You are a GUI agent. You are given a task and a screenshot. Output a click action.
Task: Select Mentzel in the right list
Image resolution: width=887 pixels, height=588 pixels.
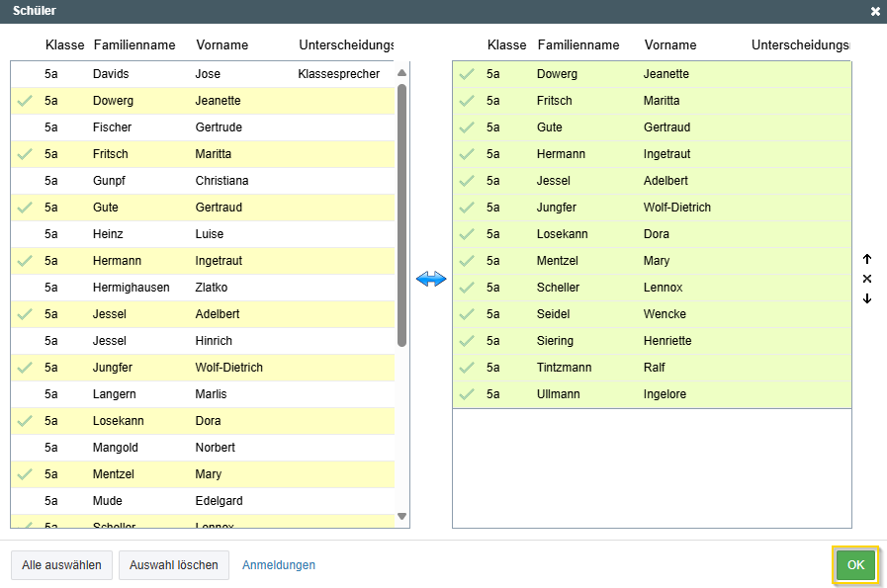point(652,261)
